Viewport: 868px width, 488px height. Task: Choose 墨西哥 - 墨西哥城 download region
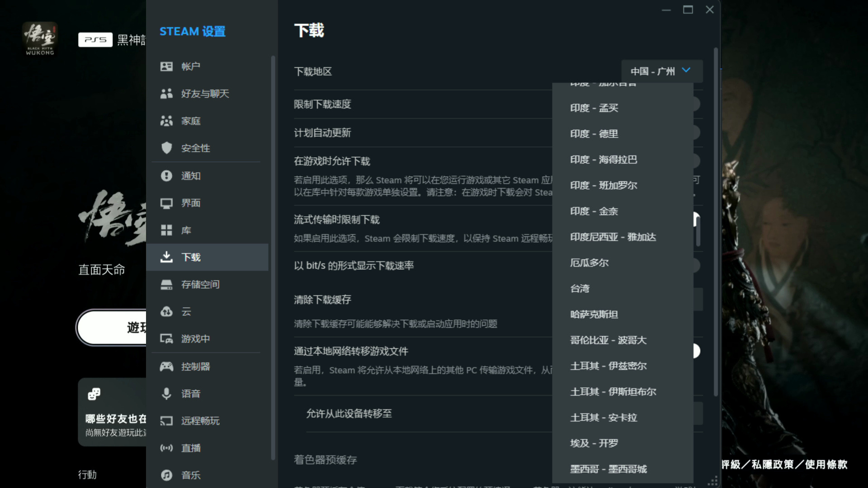[x=623, y=469]
